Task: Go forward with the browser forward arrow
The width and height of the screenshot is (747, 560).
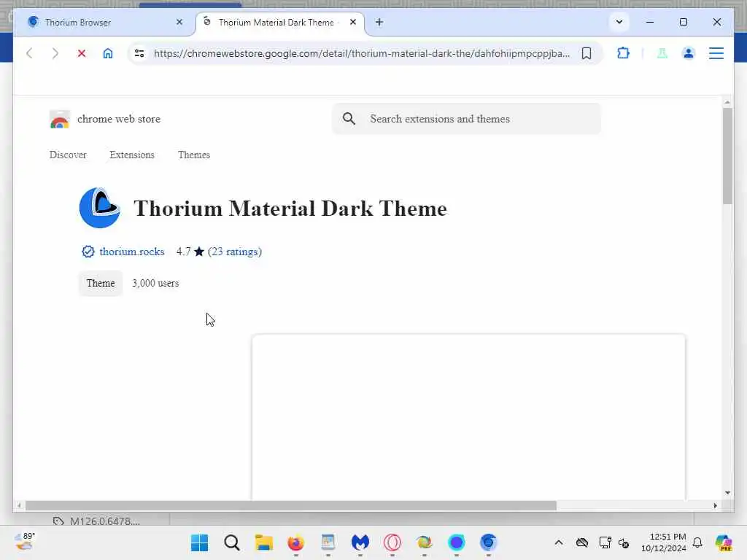Action: (55, 53)
